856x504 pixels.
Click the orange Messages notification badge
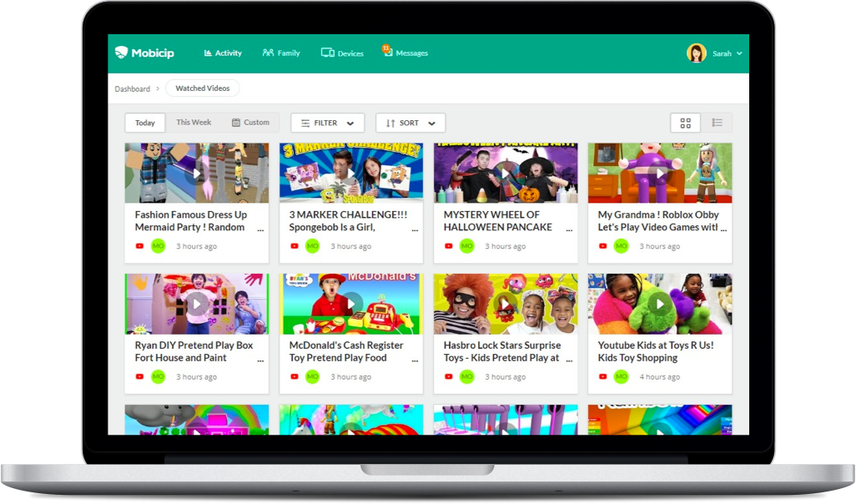click(385, 48)
